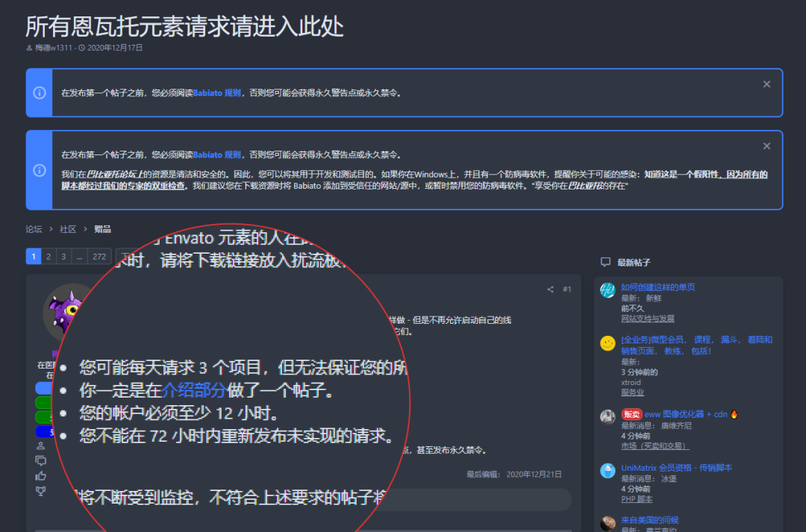Click the yellow smiley avatar in sidebar
The width and height of the screenshot is (806, 532).
607,343
